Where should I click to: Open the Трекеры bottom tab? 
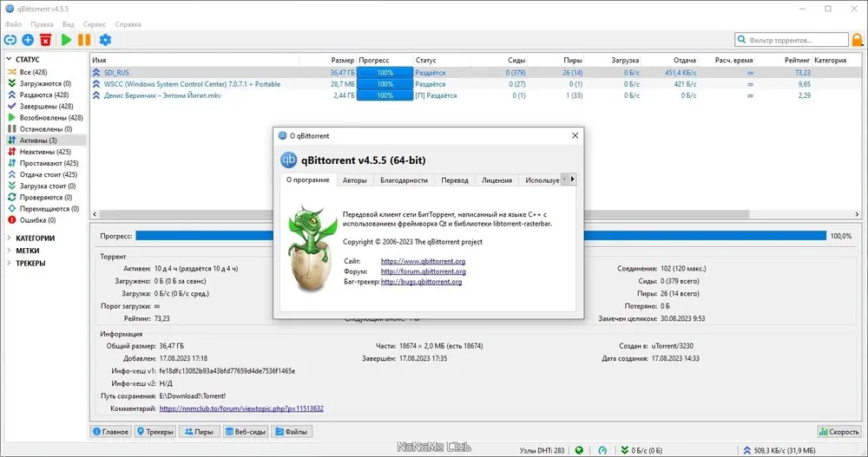coord(155,432)
